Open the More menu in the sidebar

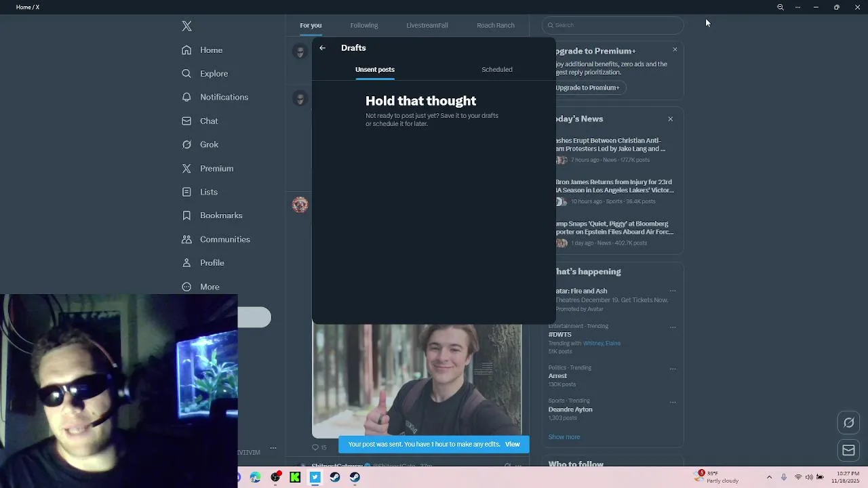coord(200,287)
